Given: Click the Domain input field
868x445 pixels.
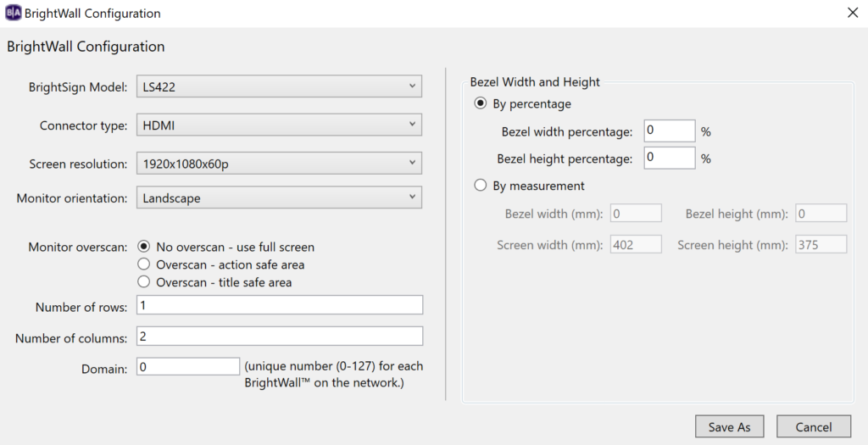Looking at the screenshot, I should (x=188, y=366).
